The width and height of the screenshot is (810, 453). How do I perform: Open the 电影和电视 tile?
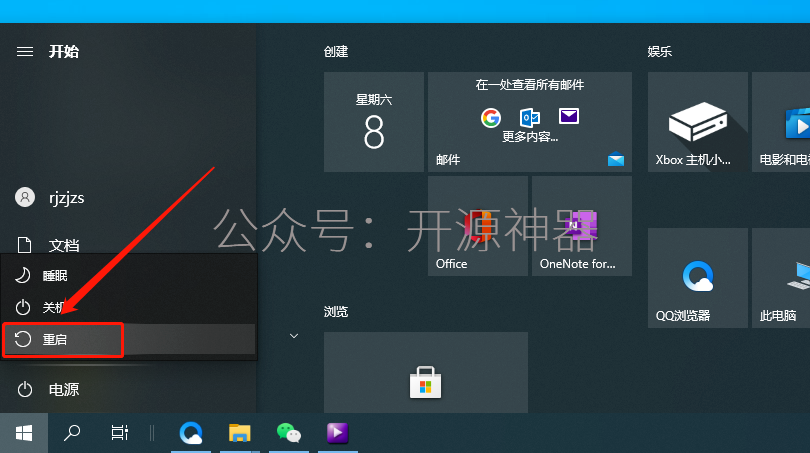click(x=781, y=122)
